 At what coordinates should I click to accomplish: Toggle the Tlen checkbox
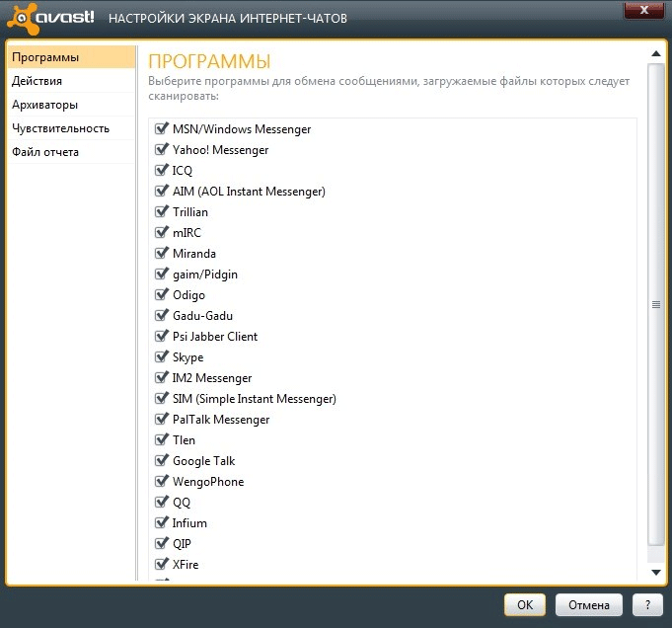pos(161,439)
